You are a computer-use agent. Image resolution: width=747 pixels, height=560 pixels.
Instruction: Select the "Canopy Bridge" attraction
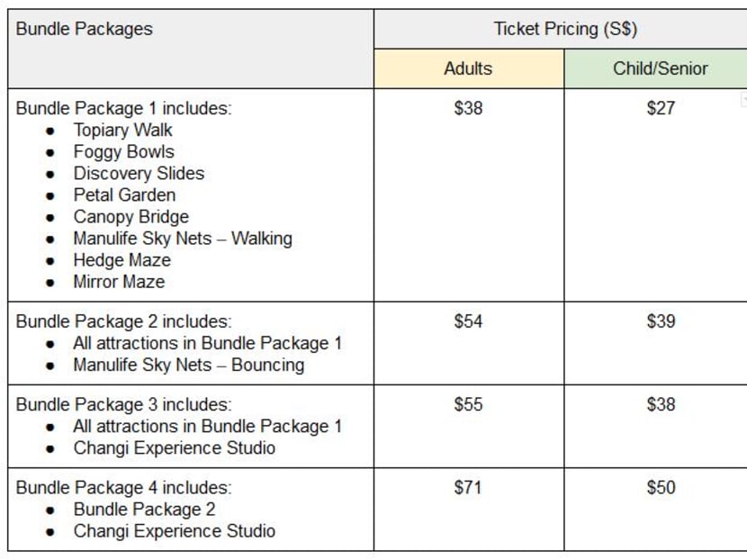[130, 216]
